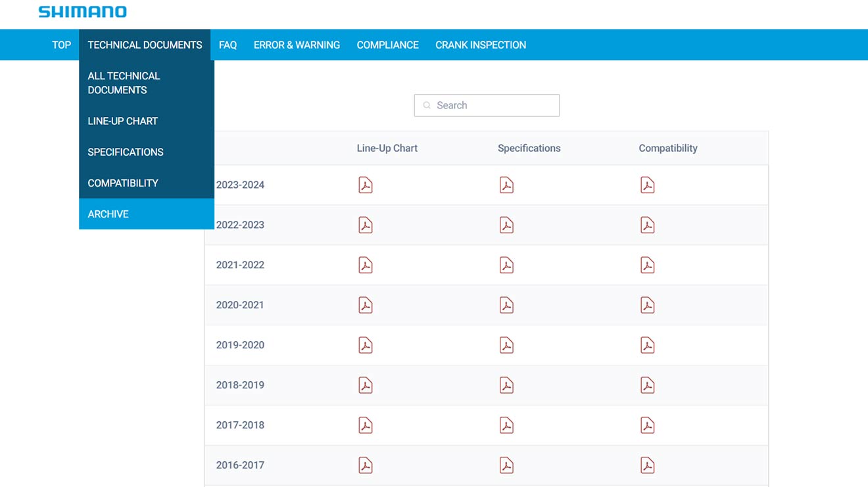Image resolution: width=868 pixels, height=487 pixels.
Task: Focus the Search input field
Action: (x=493, y=105)
